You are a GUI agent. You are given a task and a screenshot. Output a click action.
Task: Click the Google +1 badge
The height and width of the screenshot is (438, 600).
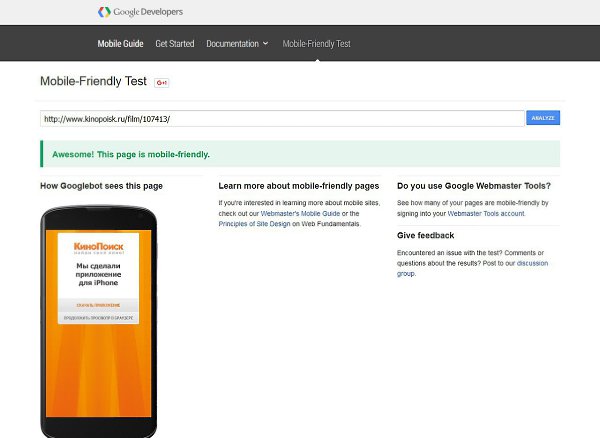(161, 83)
